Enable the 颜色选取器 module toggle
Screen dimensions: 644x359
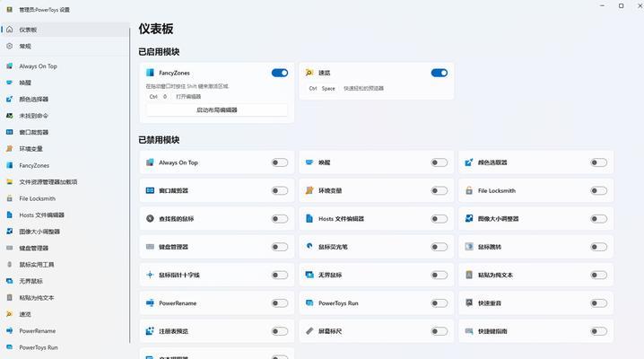point(598,162)
